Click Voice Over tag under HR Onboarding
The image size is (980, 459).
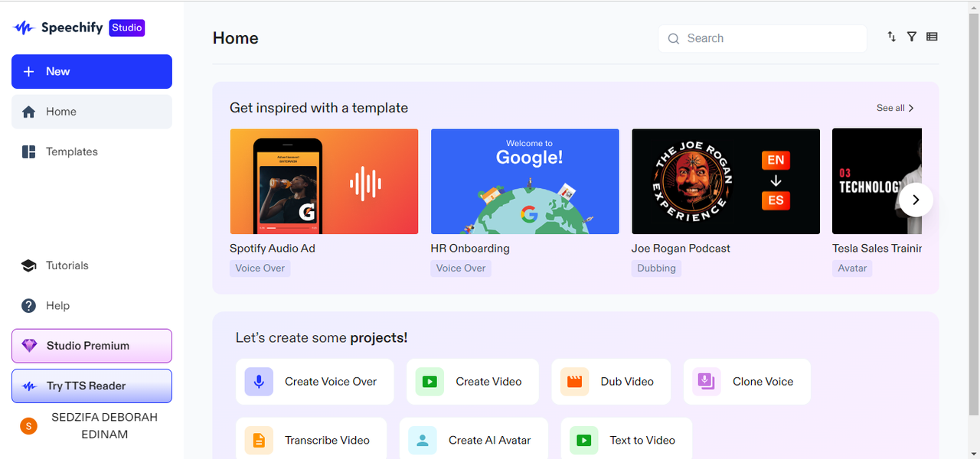tap(461, 268)
